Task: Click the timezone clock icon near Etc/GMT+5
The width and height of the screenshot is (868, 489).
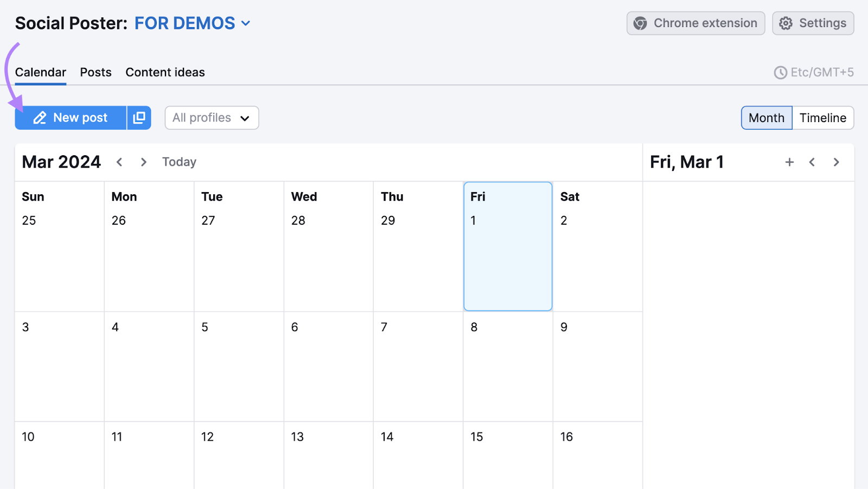Action: (x=780, y=72)
